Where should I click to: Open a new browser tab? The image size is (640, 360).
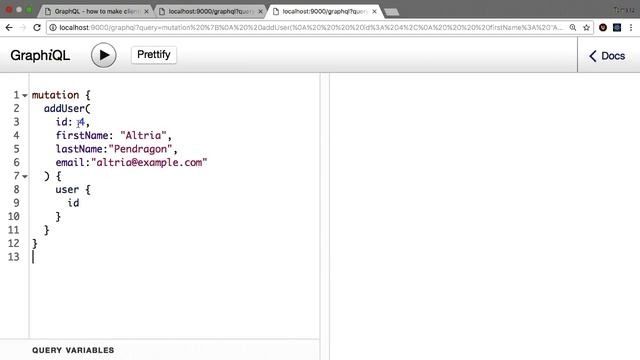392,12
